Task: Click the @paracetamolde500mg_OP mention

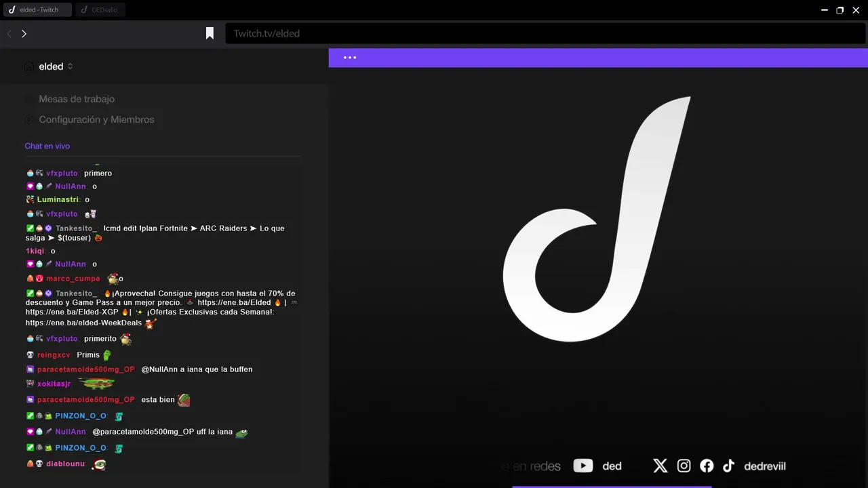Action: tap(144, 432)
